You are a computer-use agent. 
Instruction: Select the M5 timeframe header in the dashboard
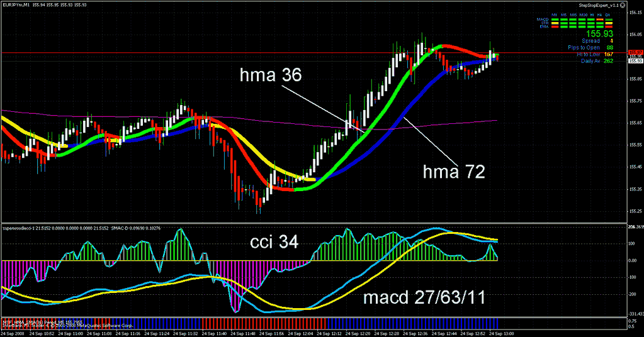[563, 14]
